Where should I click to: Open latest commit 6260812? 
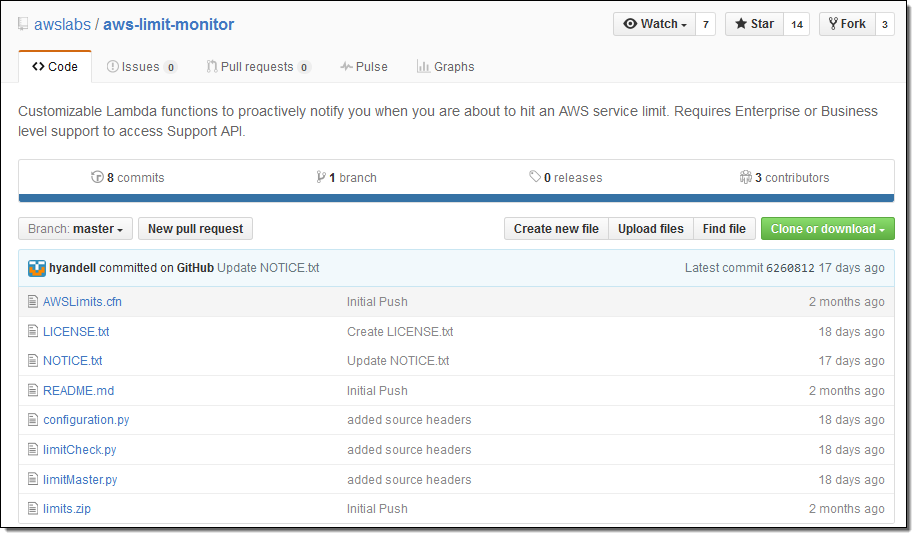790,268
